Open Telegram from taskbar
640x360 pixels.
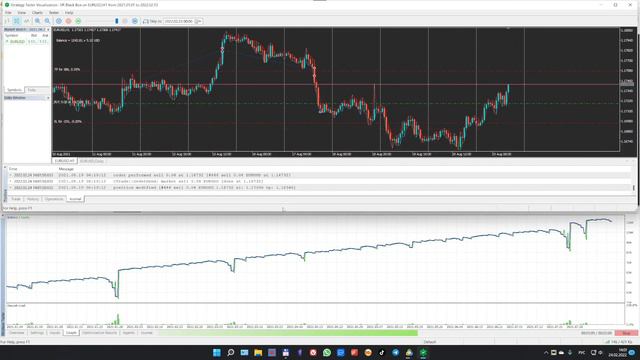click(396, 352)
